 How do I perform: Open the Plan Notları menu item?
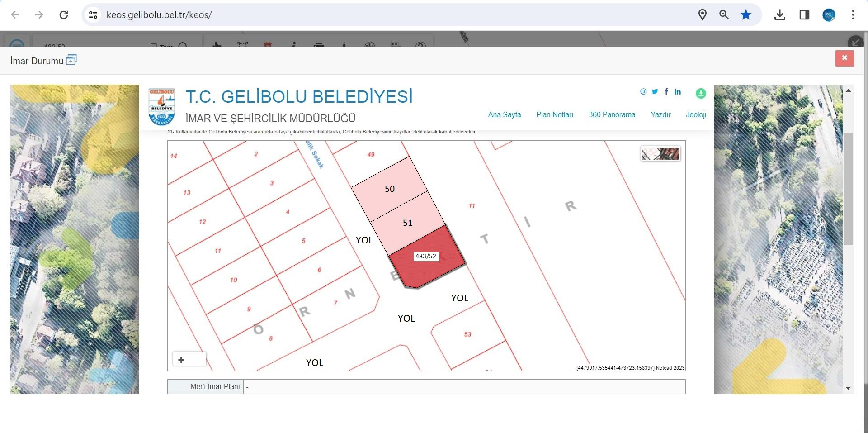point(554,115)
